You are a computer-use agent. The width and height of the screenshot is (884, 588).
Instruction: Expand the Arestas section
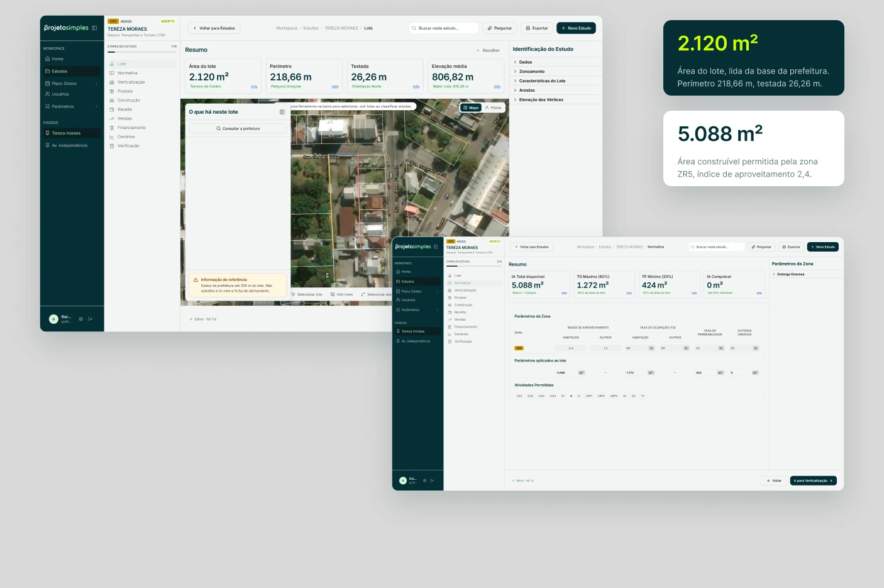pyautogui.click(x=556, y=91)
